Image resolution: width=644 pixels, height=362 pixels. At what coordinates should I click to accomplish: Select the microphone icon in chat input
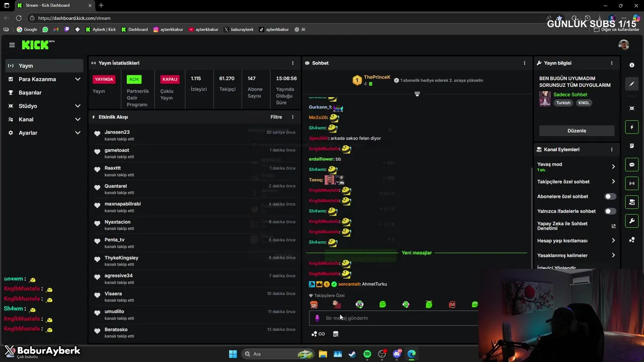pyautogui.click(x=317, y=318)
